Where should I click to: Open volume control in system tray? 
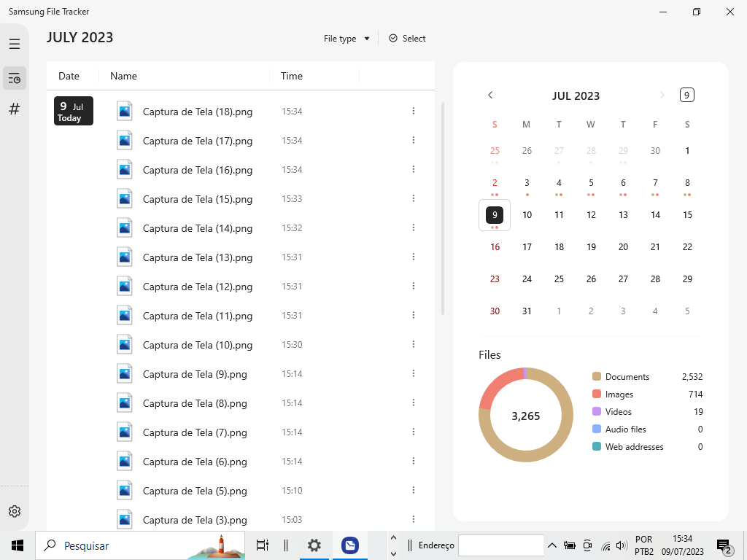pos(622,545)
